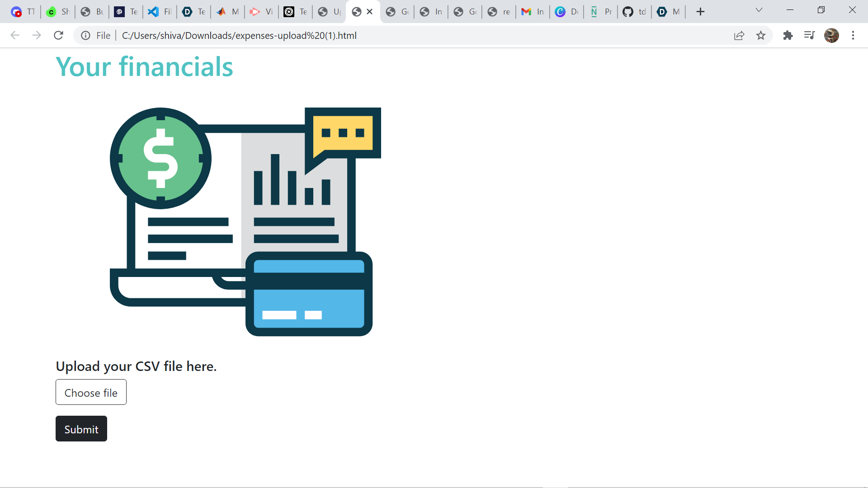This screenshot has height=488, width=868.
Task: Open a new tab with plus button
Action: (x=700, y=12)
